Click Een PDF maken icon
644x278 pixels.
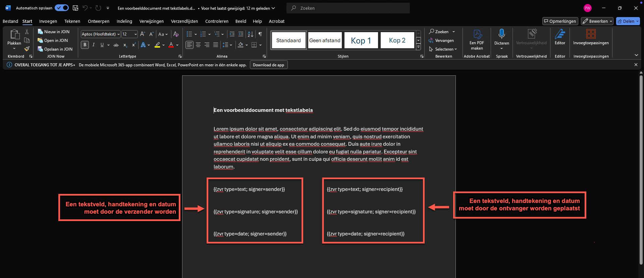tap(477, 34)
